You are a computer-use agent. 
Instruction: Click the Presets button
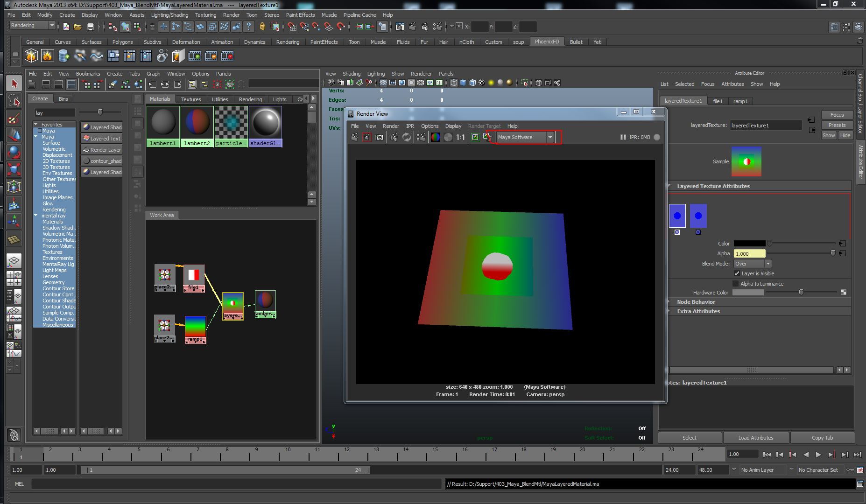(837, 125)
